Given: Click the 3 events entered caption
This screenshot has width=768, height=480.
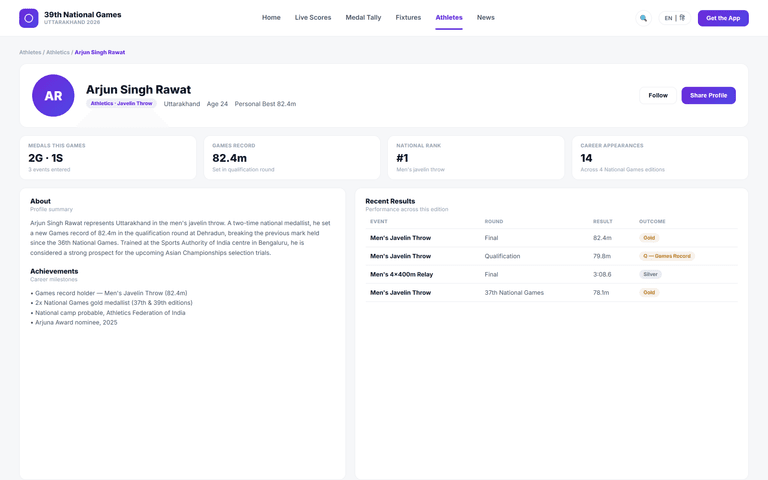Looking at the screenshot, I should click(49, 170).
